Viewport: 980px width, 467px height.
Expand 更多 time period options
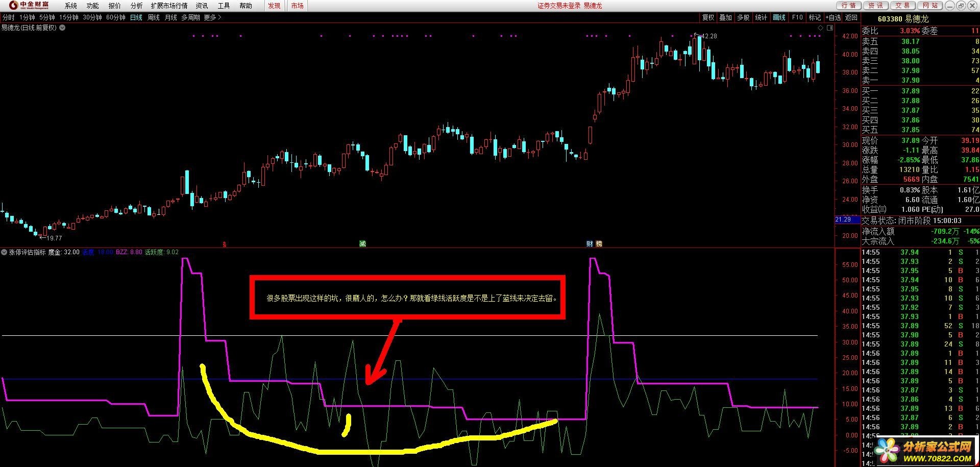(212, 17)
